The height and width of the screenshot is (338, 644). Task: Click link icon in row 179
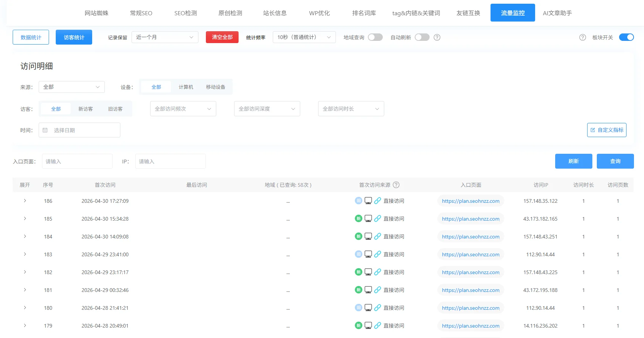click(378, 325)
